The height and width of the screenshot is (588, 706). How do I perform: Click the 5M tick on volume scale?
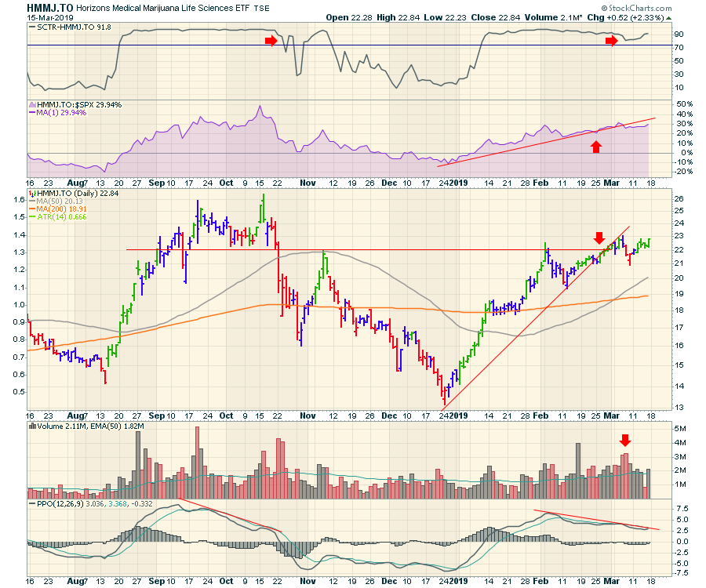(680, 428)
